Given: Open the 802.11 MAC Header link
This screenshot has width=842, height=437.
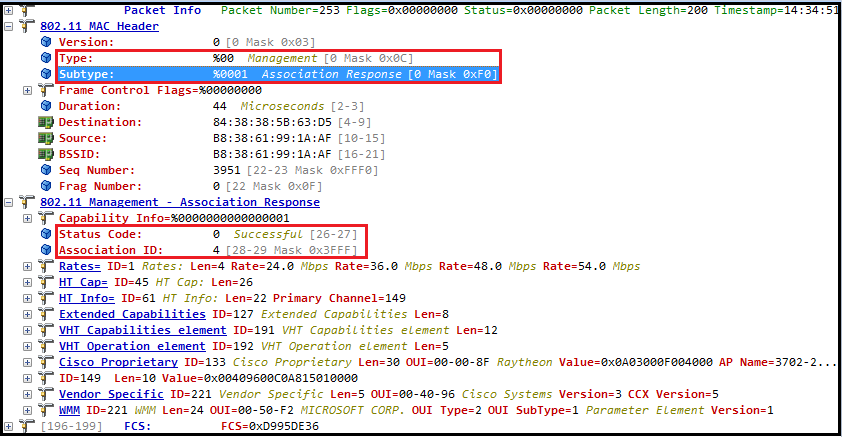Looking at the screenshot, I should click(x=99, y=26).
